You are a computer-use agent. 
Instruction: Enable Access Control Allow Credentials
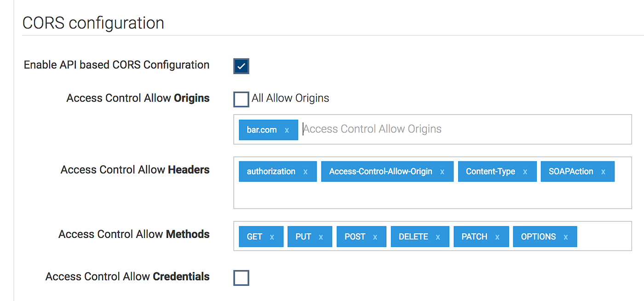coord(241,278)
